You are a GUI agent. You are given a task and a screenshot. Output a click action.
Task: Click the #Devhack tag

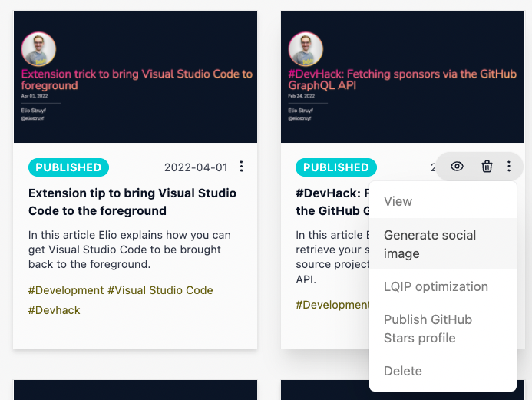click(55, 310)
